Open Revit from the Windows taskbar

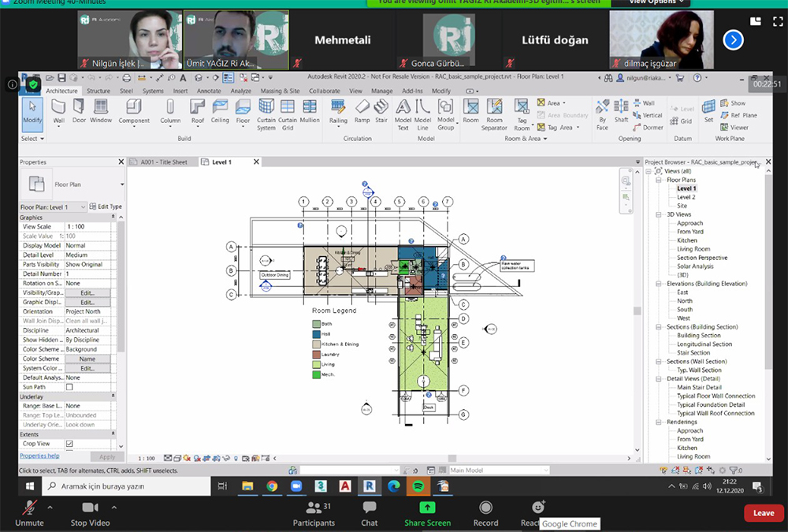click(x=369, y=486)
